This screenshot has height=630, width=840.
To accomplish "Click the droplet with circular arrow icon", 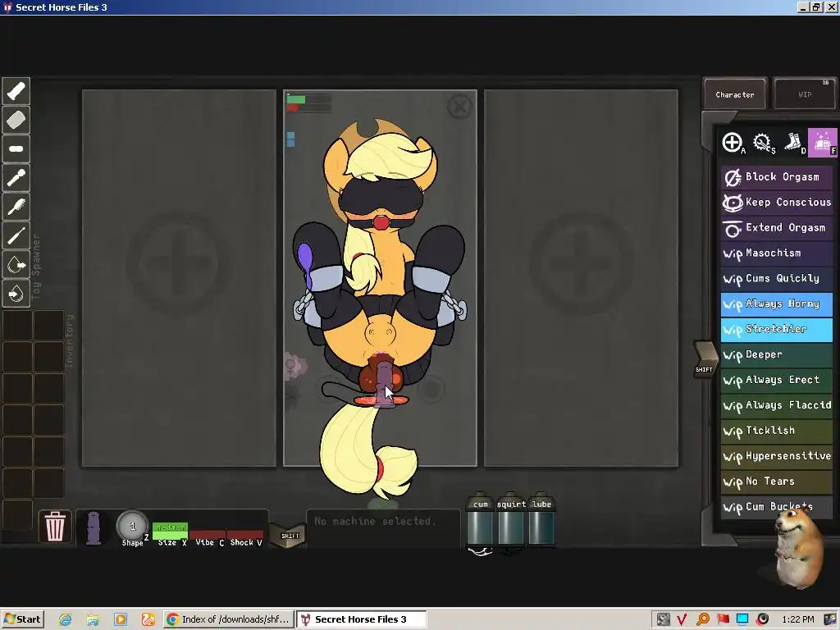I will (16, 294).
